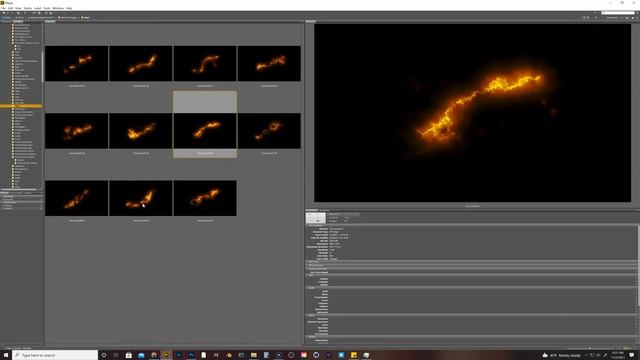Open the File menu
640x360 pixels.
tap(3, 8)
